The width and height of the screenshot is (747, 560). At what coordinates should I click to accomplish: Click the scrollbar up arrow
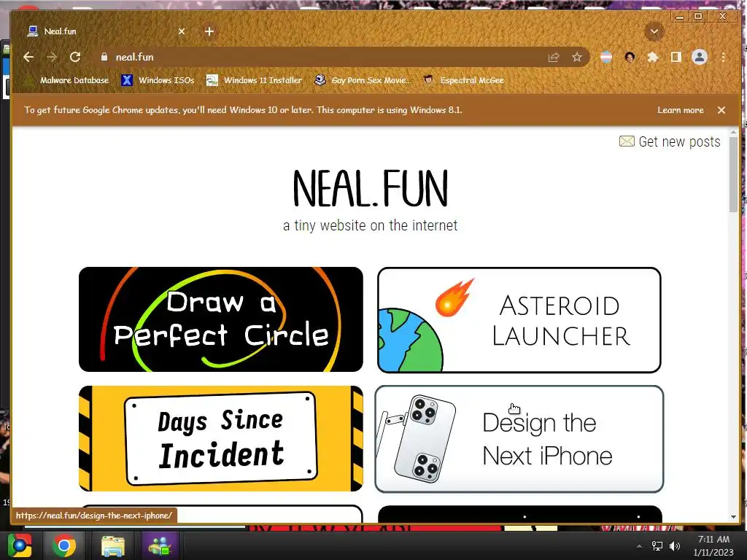[733, 132]
